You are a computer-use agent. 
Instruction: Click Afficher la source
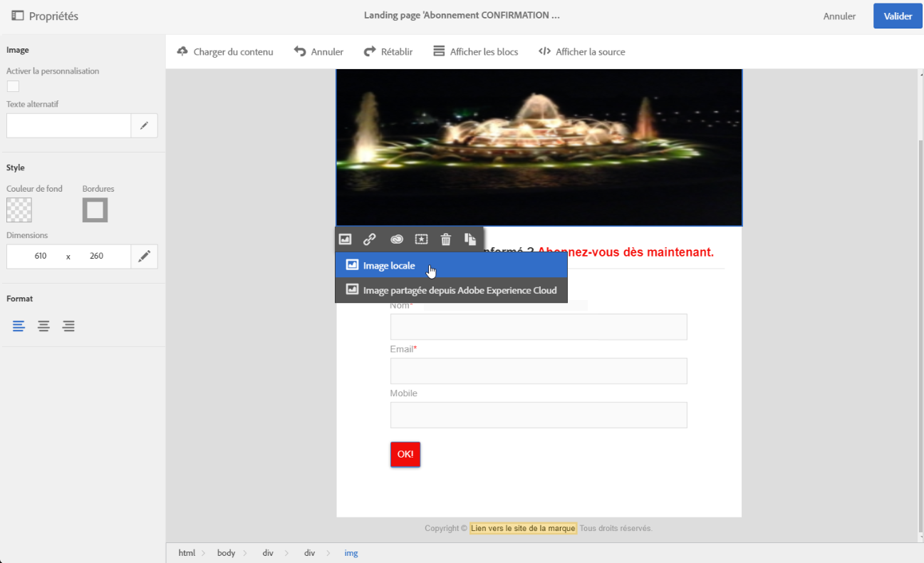(582, 52)
